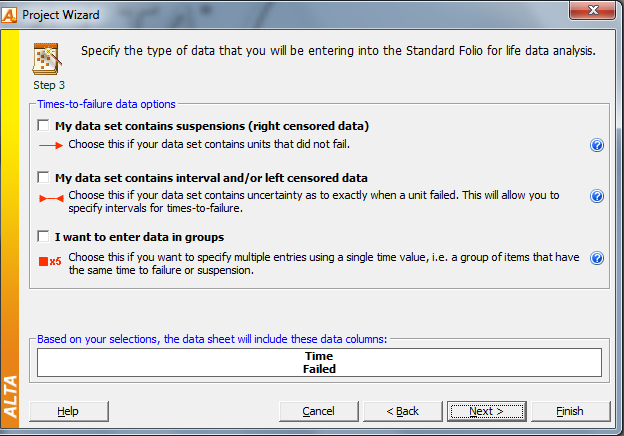624x436 pixels.
Task: Click help icon for interval censored option
Action: pos(597,196)
